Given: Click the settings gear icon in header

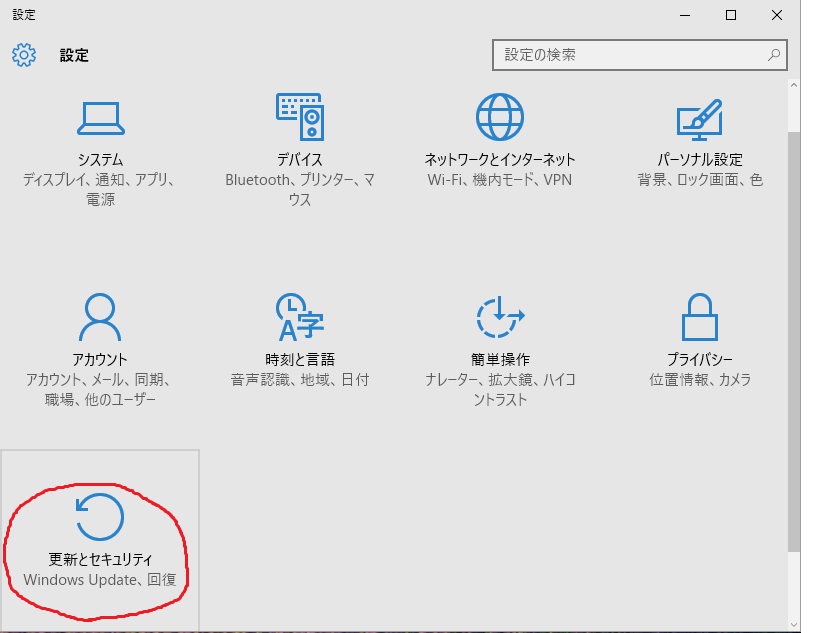Looking at the screenshot, I should pos(24,55).
